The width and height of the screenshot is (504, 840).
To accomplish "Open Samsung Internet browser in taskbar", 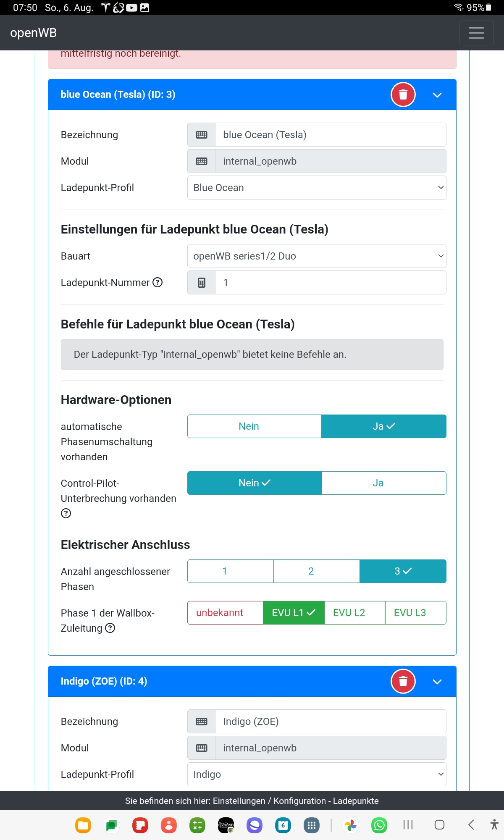I will coord(255,825).
